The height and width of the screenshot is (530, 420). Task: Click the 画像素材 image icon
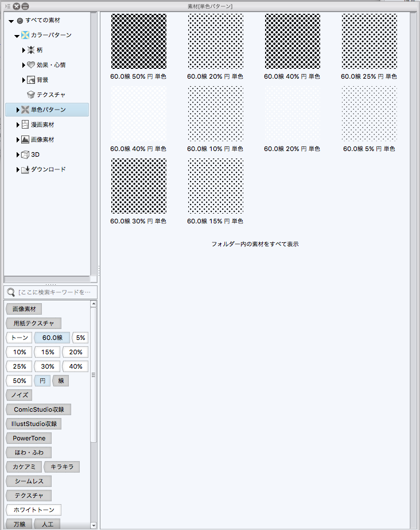(25, 140)
